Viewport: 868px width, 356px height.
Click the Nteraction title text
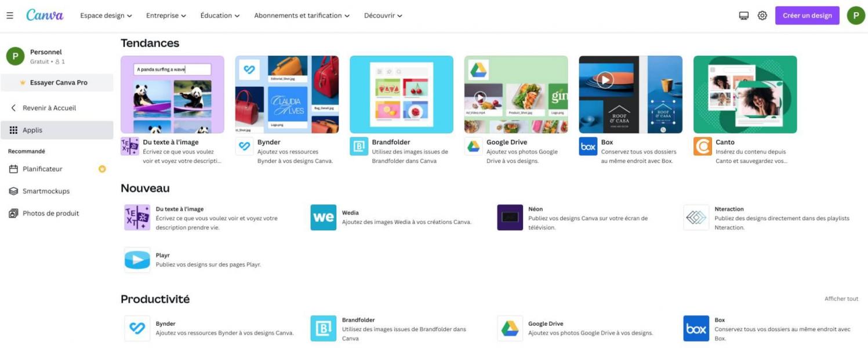pyautogui.click(x=729, y=209)
